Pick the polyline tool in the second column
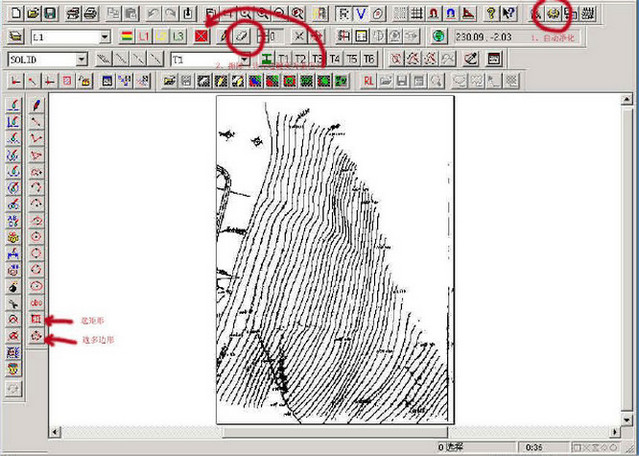 tap(37, 139)
